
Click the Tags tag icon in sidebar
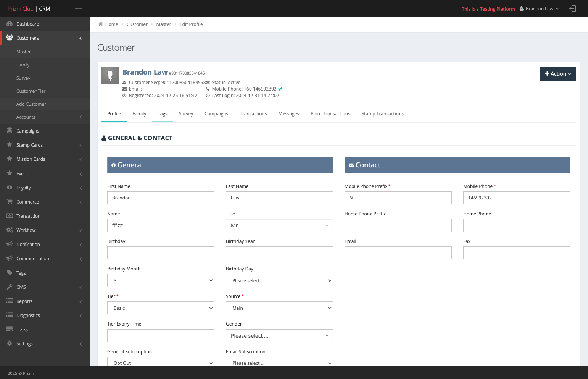(10, 273)
